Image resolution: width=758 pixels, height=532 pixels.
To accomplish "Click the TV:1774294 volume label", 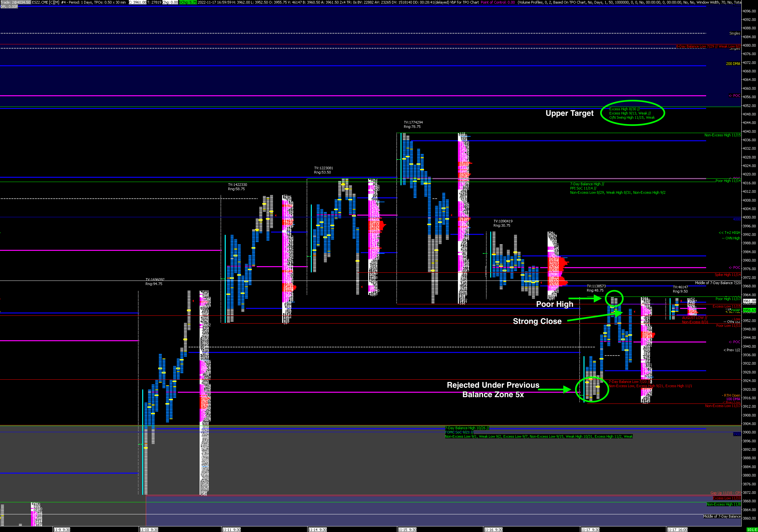I will tap(413, 122).
